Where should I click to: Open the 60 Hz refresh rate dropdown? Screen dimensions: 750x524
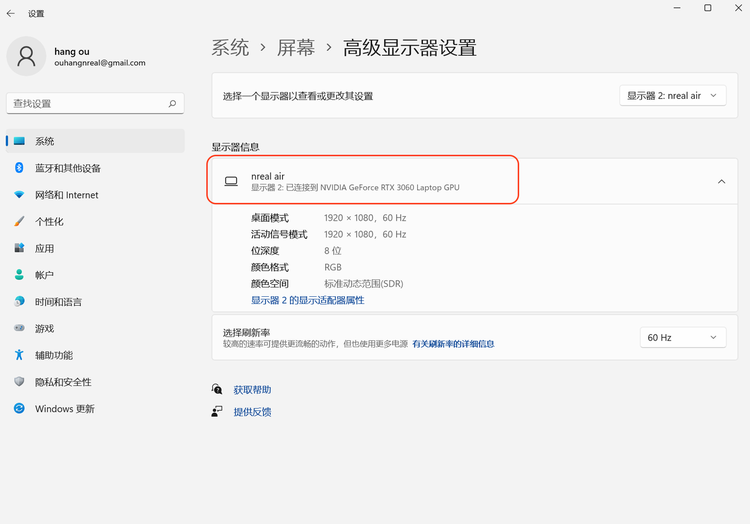(682, 338)
